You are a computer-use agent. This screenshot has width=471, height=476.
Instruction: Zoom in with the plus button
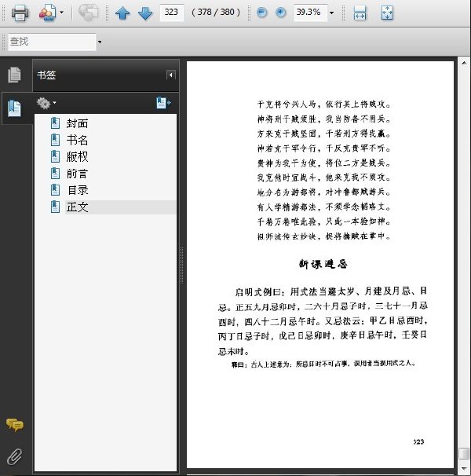pyautogui.click(x=280, y=13)
